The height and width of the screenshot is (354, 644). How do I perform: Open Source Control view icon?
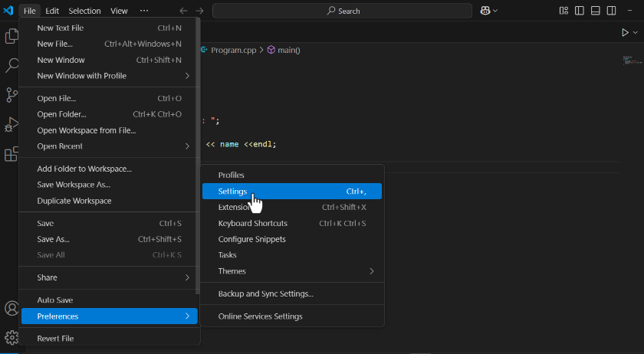[x=11, y=95]
